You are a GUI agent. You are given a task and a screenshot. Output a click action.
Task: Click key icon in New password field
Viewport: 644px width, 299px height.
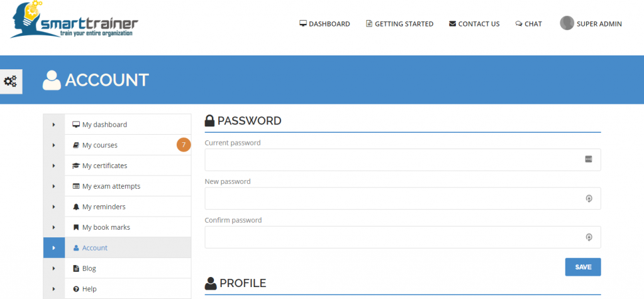tap(588, 198)
